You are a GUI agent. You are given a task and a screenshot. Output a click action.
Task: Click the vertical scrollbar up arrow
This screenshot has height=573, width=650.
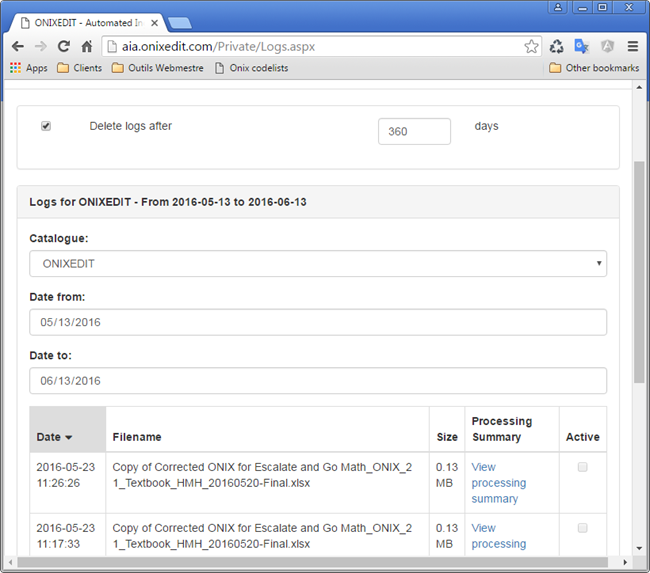pyautogui.click(x=639, y=87)
